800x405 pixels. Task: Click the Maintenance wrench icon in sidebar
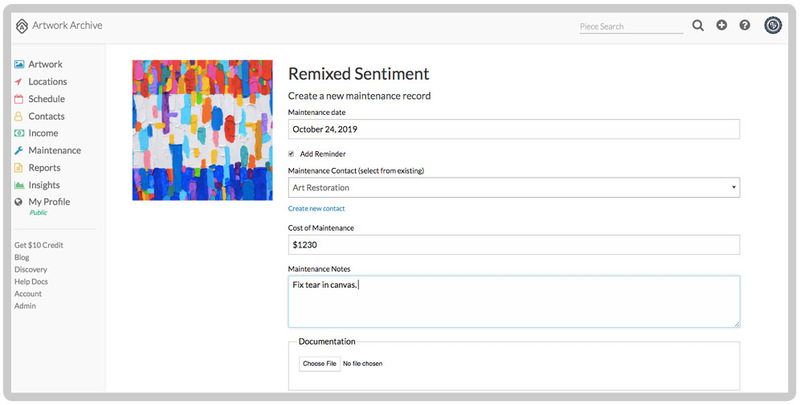(x=19, y=151)
